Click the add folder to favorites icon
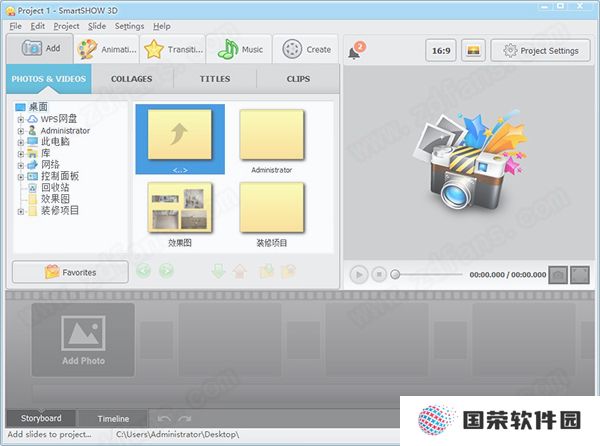The width and height of the screenshot is (600, 446). point(288,271)
